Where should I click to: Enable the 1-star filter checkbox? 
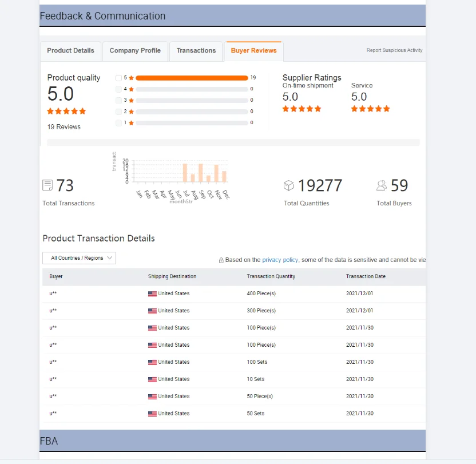[x=118, y=123]
